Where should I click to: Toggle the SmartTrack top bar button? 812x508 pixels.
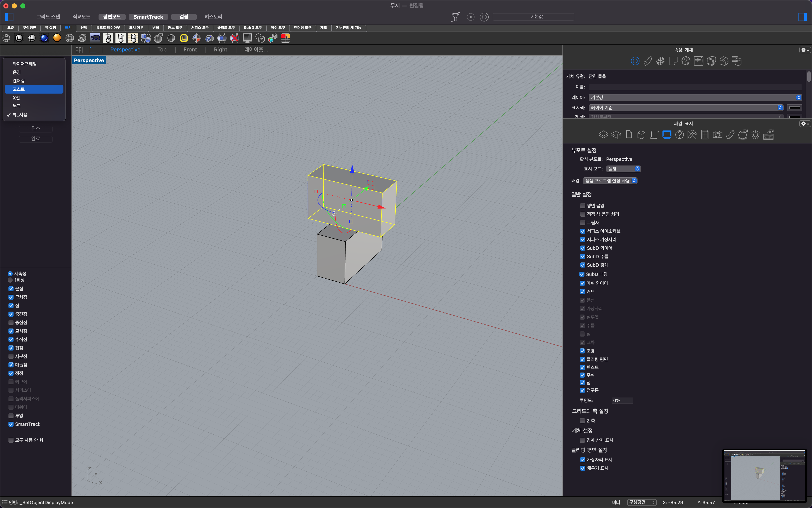(148, 17)
